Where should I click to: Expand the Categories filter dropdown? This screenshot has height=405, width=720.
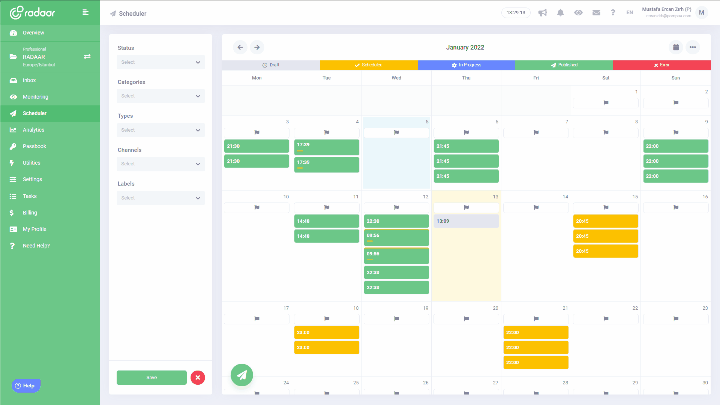point(161,96)
